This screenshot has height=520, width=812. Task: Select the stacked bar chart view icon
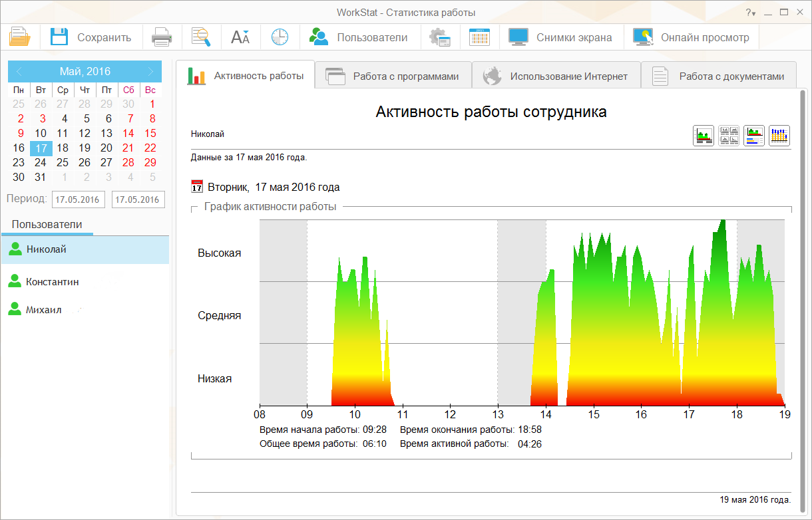[x=779, y=136]
